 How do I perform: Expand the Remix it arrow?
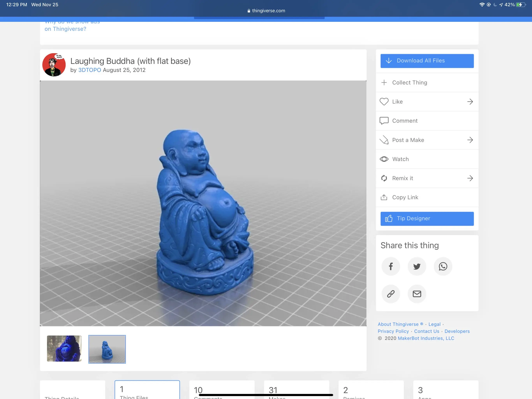(470, 178)
